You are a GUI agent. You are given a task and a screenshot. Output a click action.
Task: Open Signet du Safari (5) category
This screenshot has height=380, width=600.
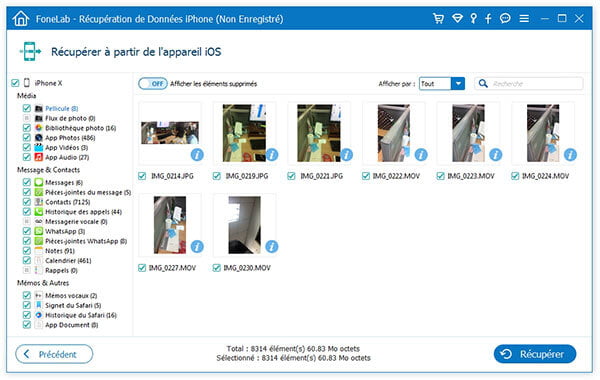73,305
